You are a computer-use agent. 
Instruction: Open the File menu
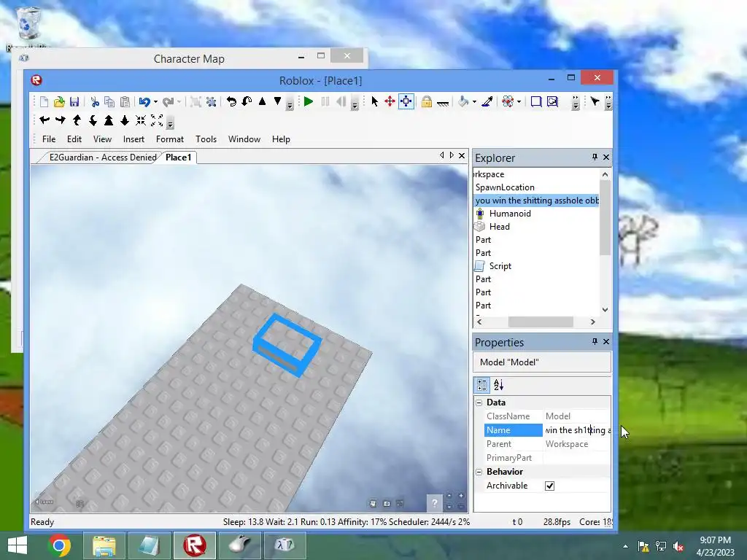tap(49, 139)
